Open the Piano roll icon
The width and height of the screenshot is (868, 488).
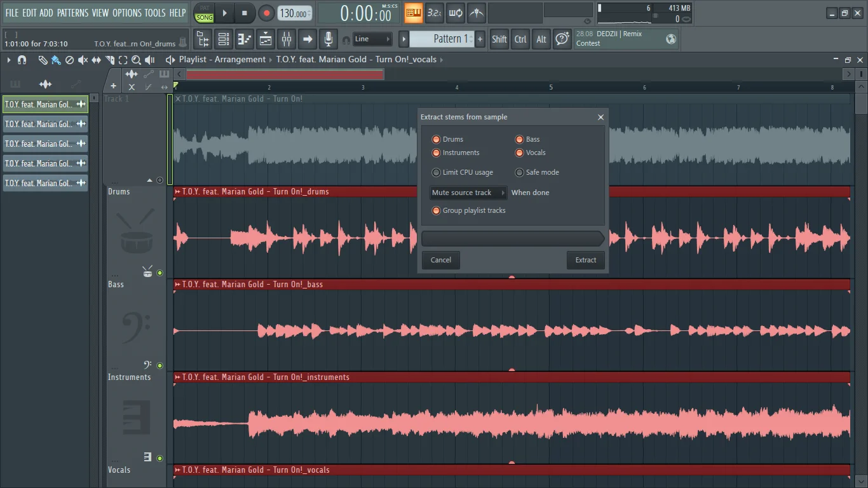(x=245, y=39)
